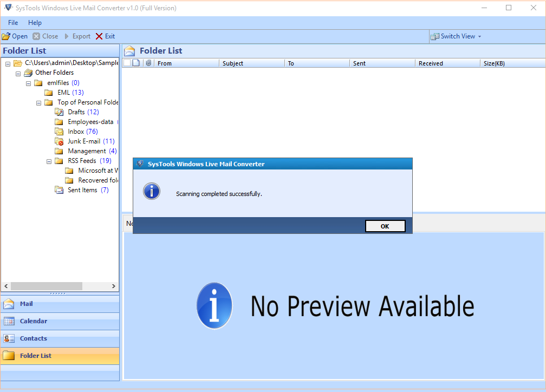Click the Exit toolbar label

(110, 36)
